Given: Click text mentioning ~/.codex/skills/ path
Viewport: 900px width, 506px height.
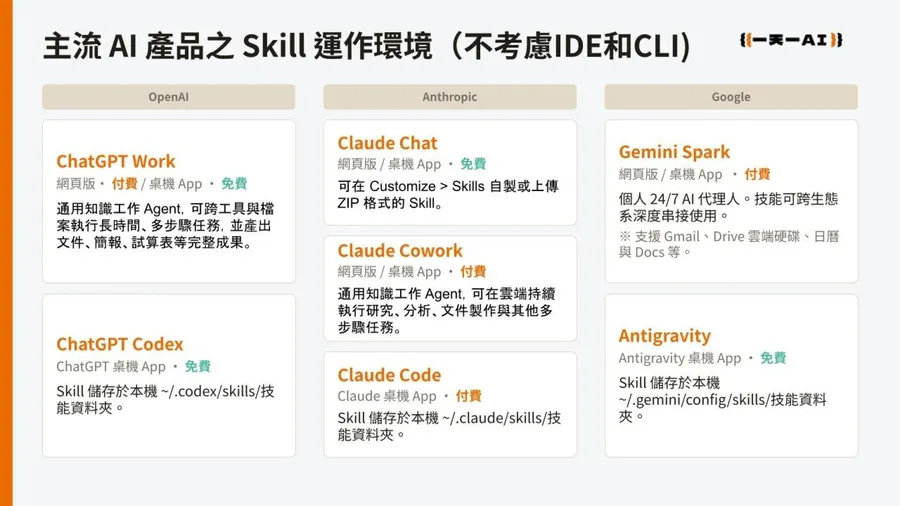Looking at the screenshot, I should (165, 399).
